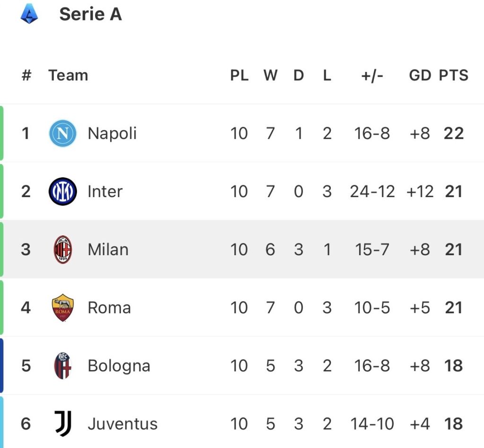Click Napoli's 22 points value

pyautogui.click(x=453, y=133)
